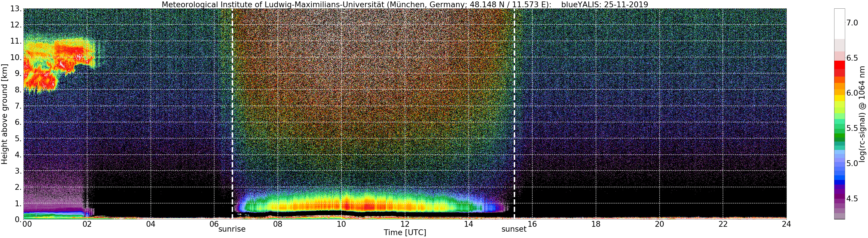Click the 'Time [UTC]' axis label
Viewport: 868px width, 238px height.
point(405,233)
